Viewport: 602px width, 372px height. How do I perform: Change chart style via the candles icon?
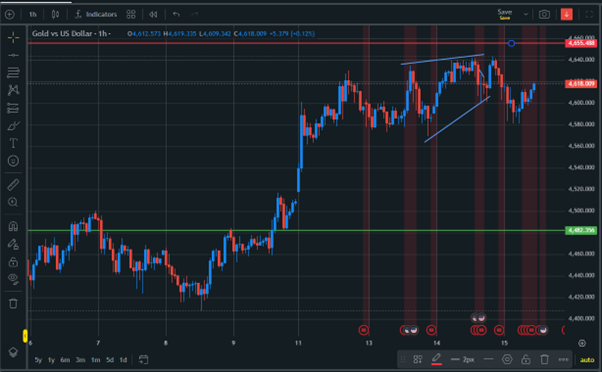pos(55,15)
